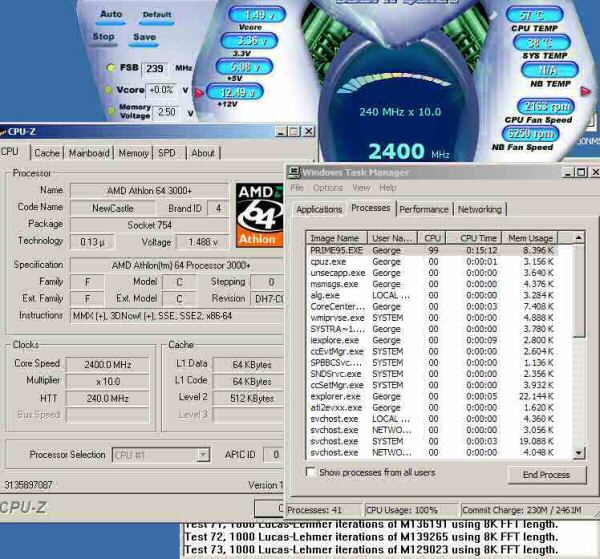This screenshot has width=600, height=559.
Task: Select the wmiprvse.exe process row
Action: point(432,318)
